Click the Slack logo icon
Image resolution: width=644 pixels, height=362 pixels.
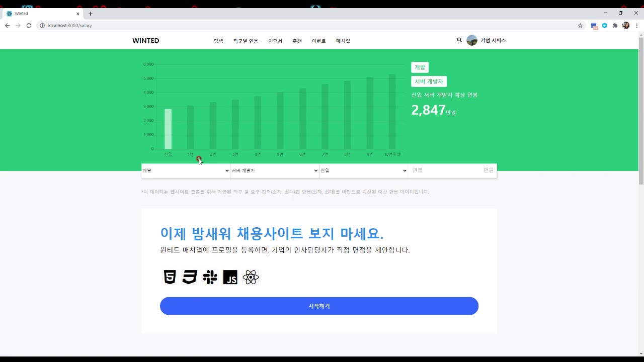coord(210,277)
